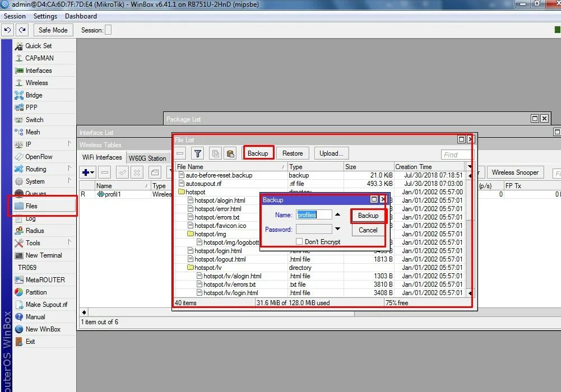Select the hotspot/lv directory row
561x392 pixels.
pyautogui.click(x=320, y=268)
